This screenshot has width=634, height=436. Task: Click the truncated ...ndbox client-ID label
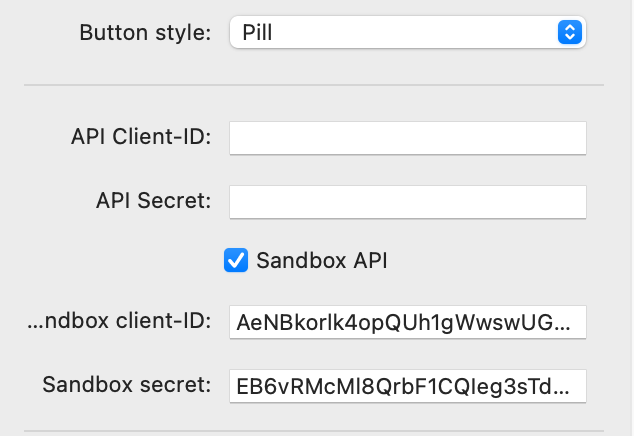tap(119, 321)
